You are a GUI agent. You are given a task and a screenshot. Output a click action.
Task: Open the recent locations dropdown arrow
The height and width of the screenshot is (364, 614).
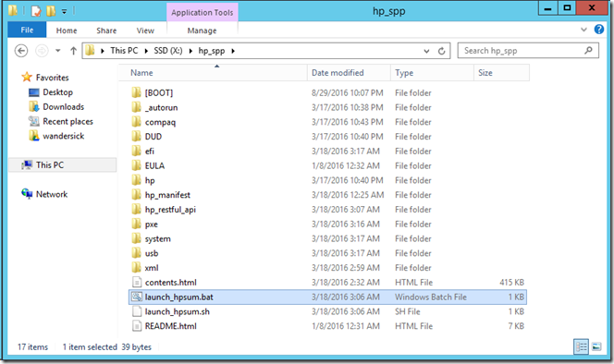(x=58, y=51)
